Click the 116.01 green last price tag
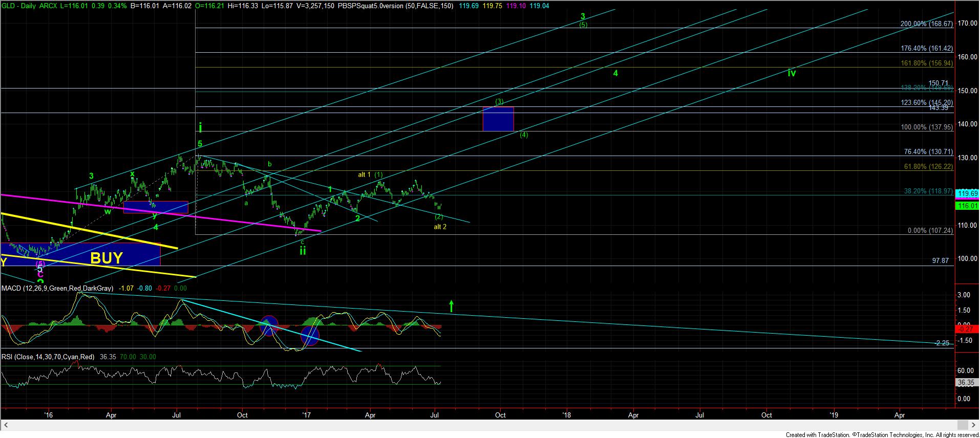This screenshot has width=980, height=438. coord(967,205)
